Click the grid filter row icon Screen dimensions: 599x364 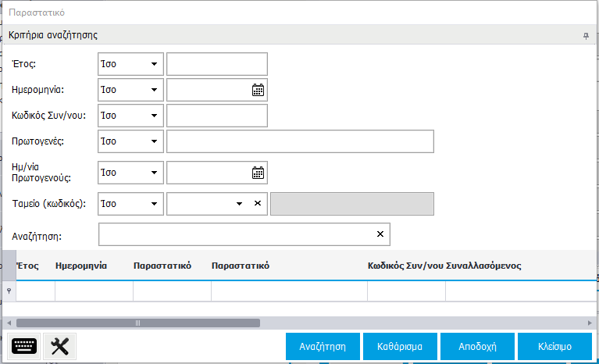click(9, 291)
